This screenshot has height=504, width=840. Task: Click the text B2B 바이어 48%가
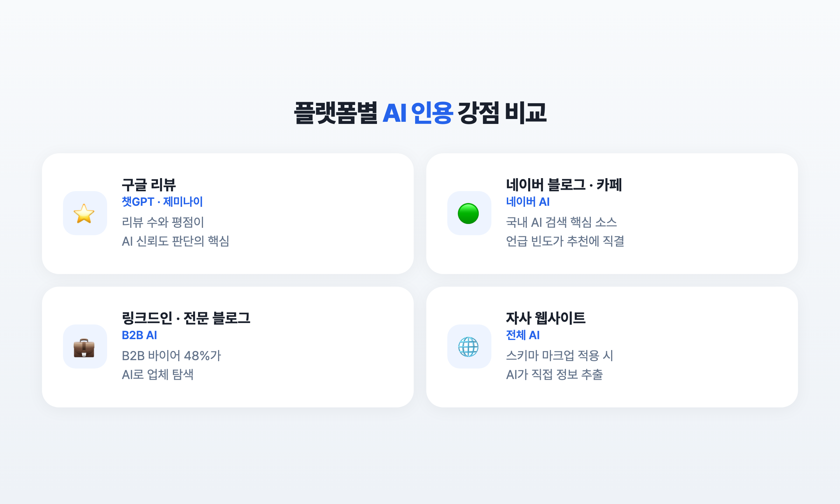pyautogui.click(x=171, y=356)
